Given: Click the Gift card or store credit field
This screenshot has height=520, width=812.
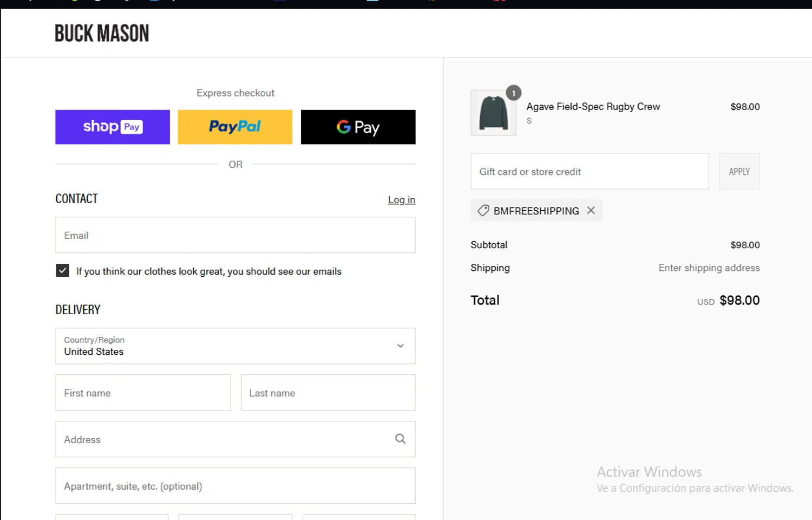Looking at the screenshot, I should pyautogui.click(x=590, y=171).
